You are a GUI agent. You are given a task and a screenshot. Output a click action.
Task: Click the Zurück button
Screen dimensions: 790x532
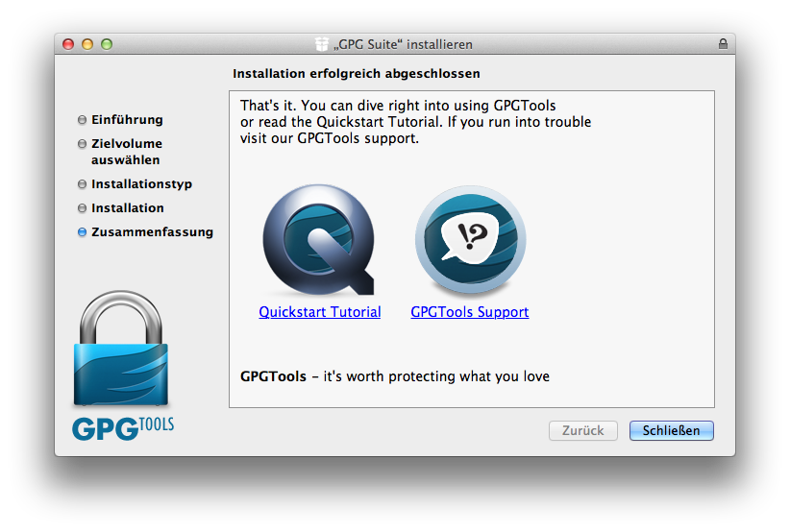pos(583,431)
